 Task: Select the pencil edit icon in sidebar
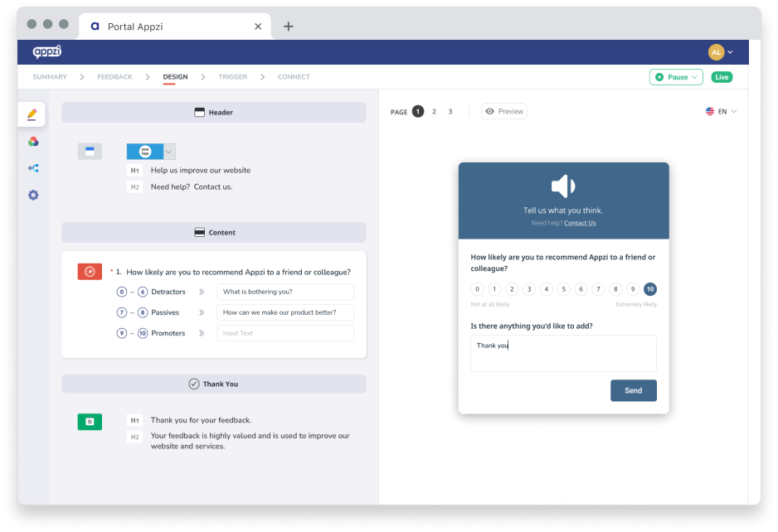click(x=32, y=114)
